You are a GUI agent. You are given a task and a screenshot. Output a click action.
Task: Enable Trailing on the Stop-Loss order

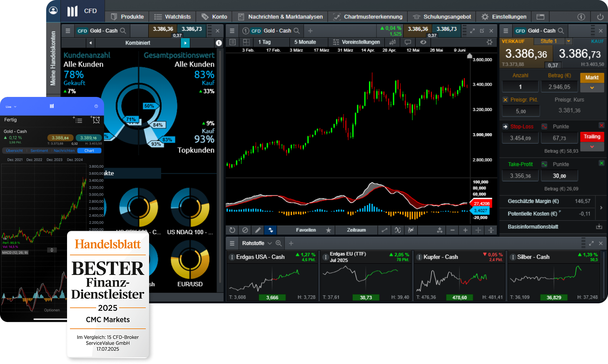pyautogui.click(x=592, y=137)
